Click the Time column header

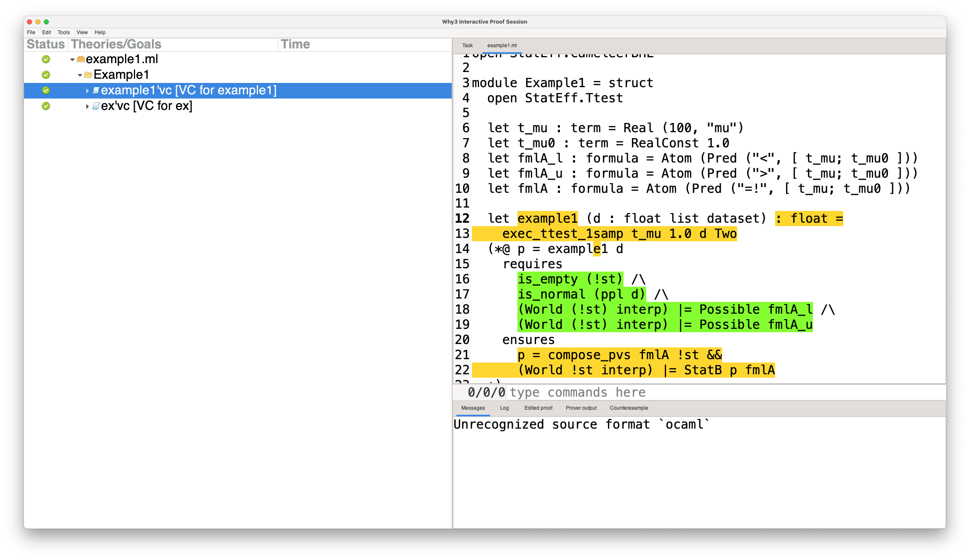click(296, 44)
